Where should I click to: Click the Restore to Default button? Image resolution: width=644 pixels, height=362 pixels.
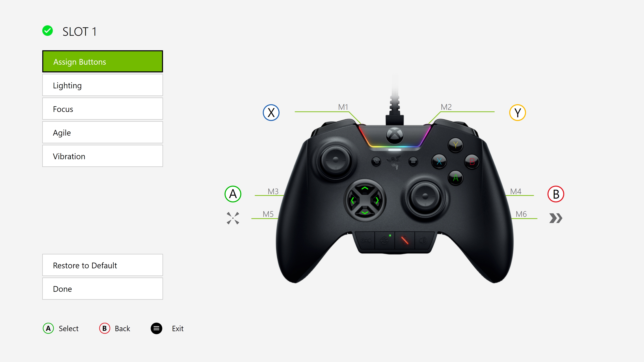coord(103,265)
